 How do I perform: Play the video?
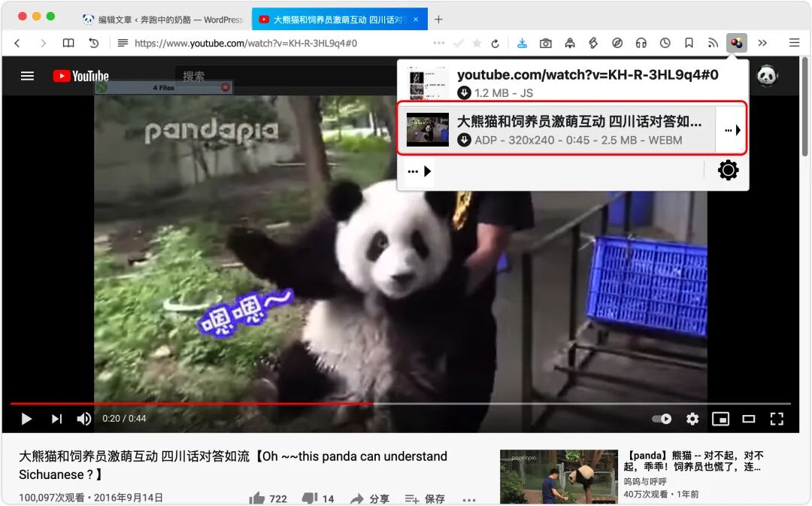[26, 419]
